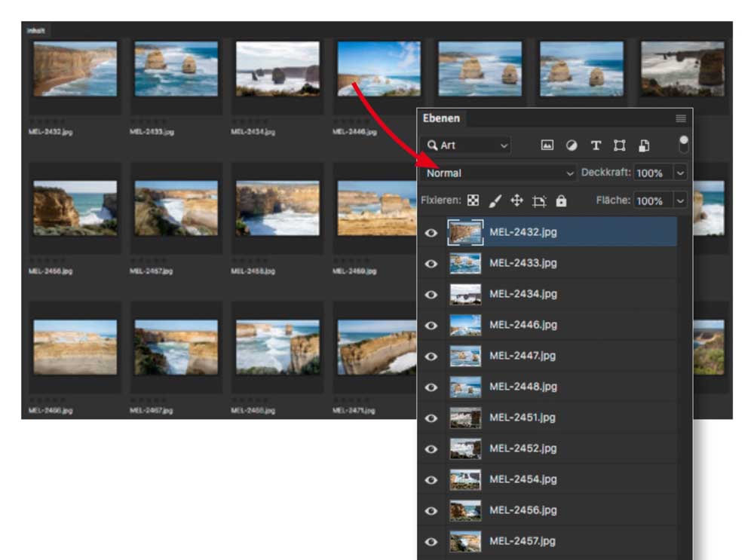
Task: Click the type layer filter icon
Action: tap(596, 145)
